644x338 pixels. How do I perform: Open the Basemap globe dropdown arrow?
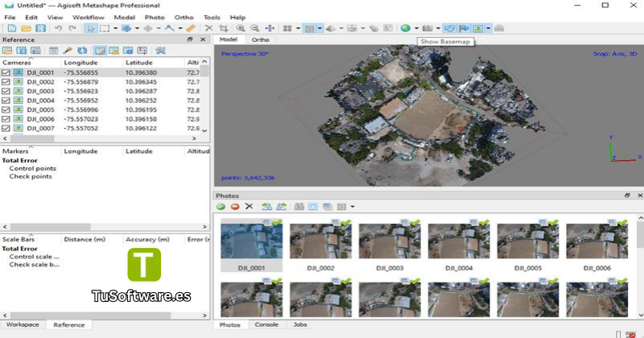pos(416,28)
